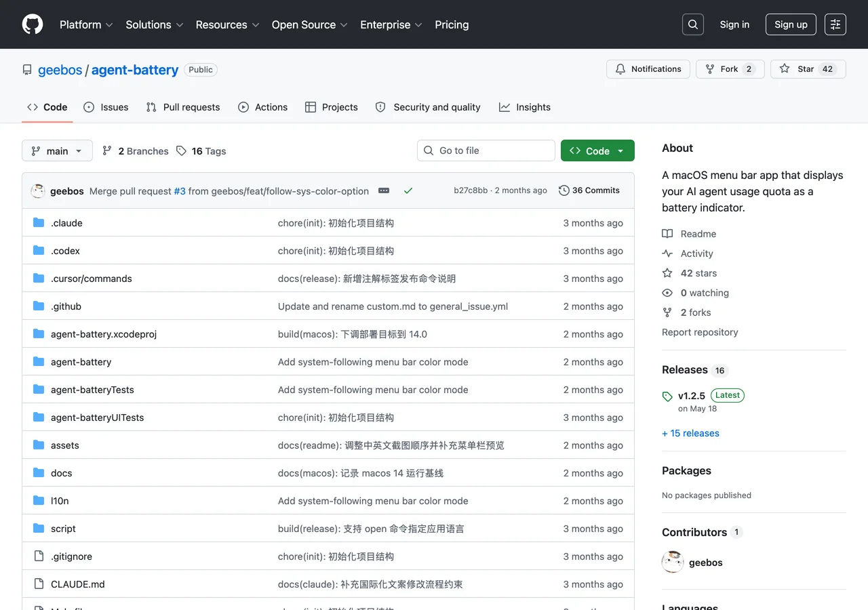Click the Report repository link
This screenshot has height=610, width=868.
click(x=700, y=332)
